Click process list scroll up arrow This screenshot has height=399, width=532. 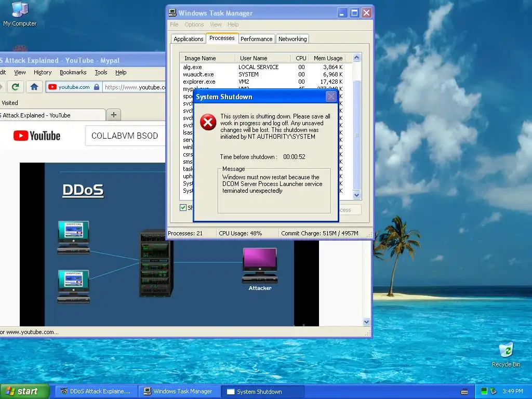[356, 58]
